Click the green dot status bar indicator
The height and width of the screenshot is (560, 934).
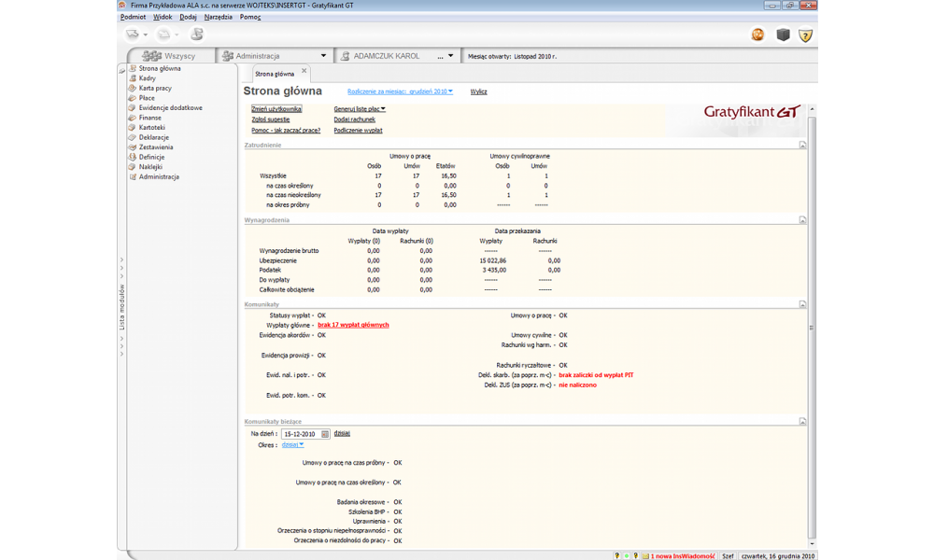coord(626,556)
